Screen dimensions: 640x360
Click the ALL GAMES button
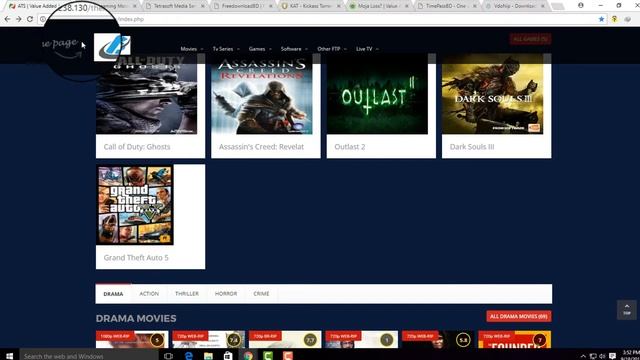(530, 39)
